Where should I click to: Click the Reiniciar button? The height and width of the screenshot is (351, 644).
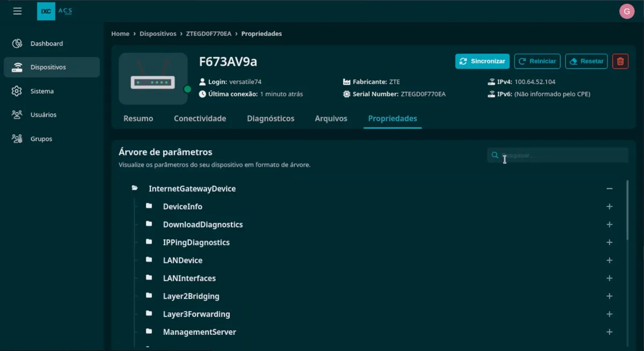pos(537,61)
